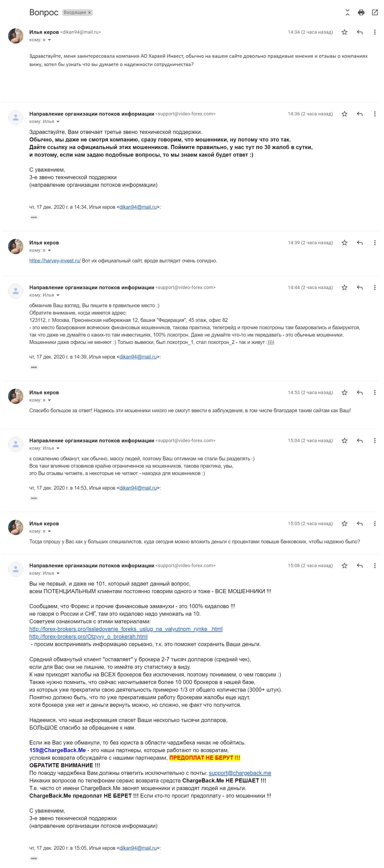Reply to the 14:53 message
The width and height of the screenshot is (384, 868).
(x=360, y=392)
